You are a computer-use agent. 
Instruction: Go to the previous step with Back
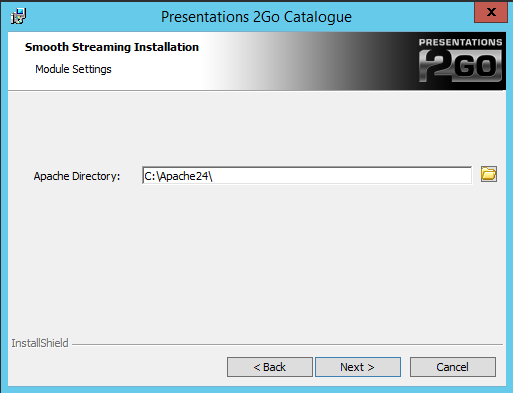pyautogui.click(x=270, y=367)
